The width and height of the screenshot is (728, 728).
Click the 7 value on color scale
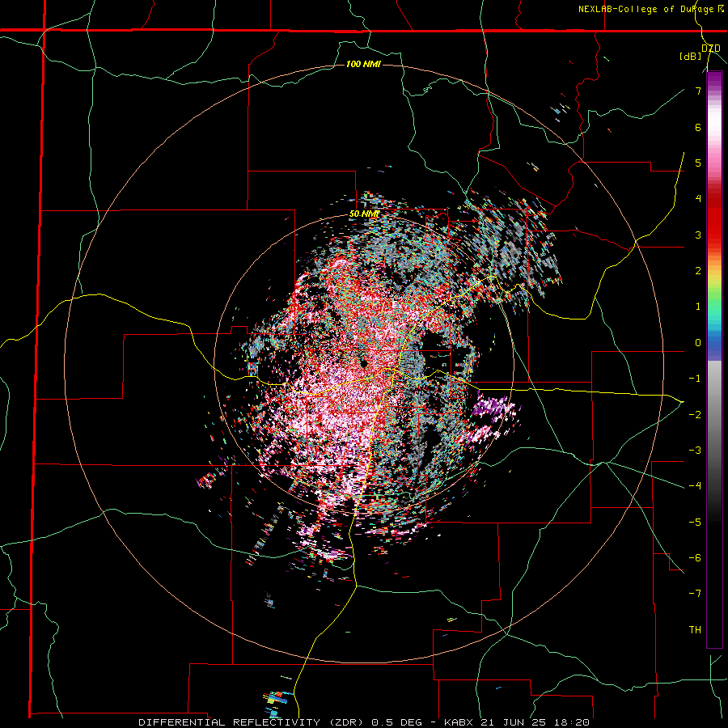[698, 91]
